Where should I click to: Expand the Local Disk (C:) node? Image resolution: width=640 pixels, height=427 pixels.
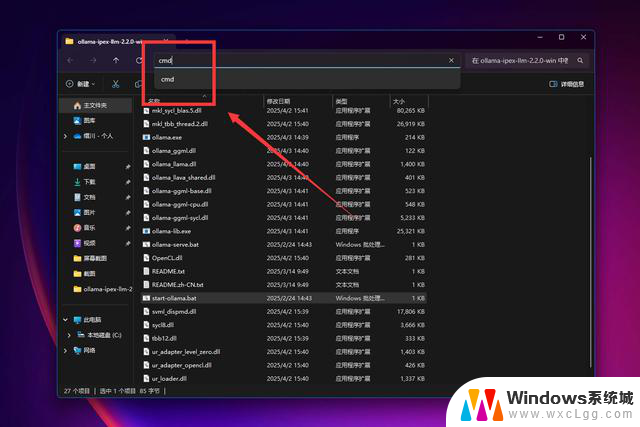[69, 335]
